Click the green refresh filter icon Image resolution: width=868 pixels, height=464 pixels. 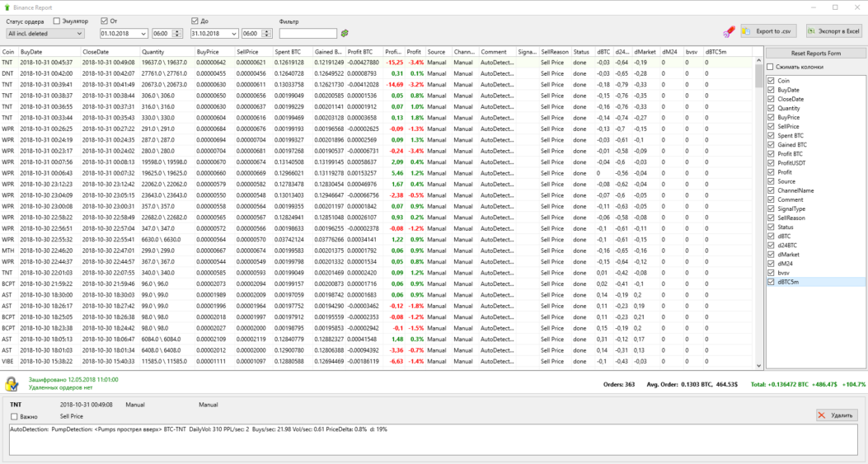tap(345, 33)
